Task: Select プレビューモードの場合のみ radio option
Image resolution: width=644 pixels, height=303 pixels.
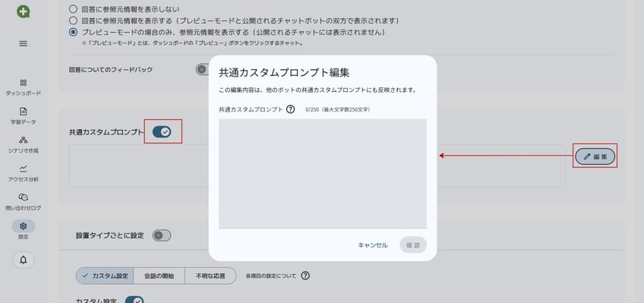Action: click(x=73, y=32)
